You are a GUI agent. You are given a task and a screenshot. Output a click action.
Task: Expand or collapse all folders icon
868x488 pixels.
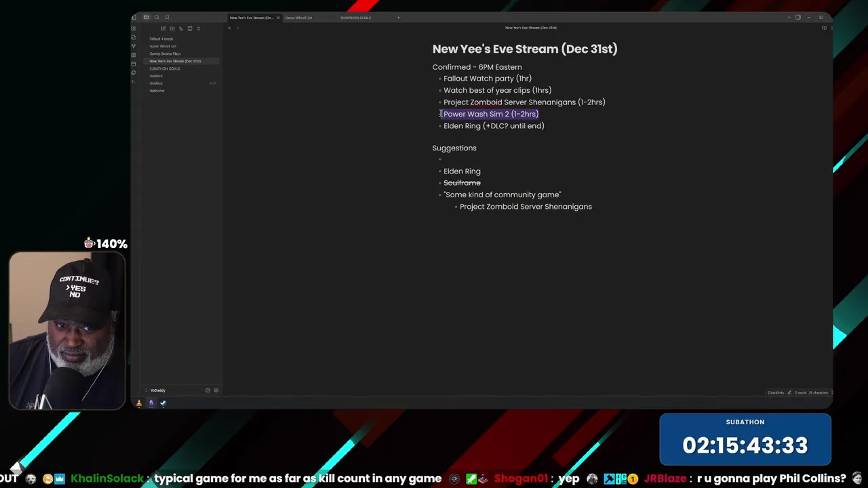click(198, 28)
